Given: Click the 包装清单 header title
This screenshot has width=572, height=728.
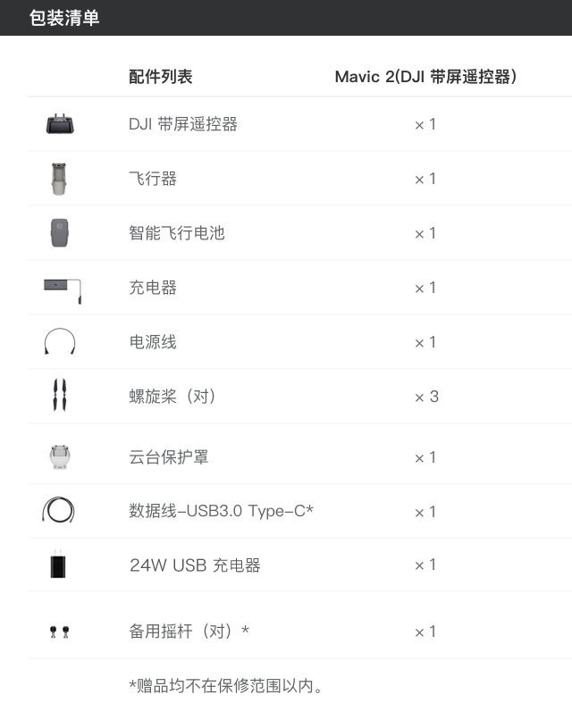Looking at the screenshot, I should pos(64,18).
